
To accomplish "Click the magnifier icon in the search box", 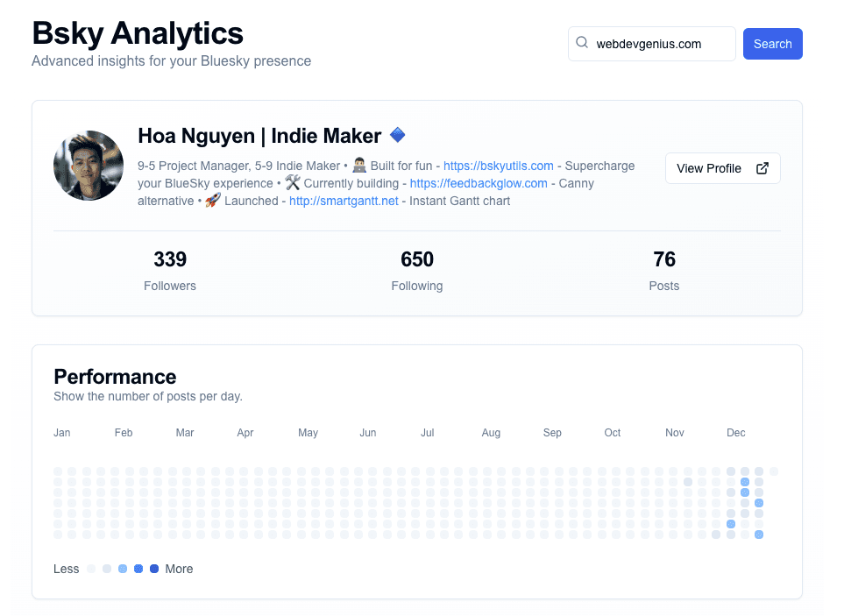I will [582, 43].
